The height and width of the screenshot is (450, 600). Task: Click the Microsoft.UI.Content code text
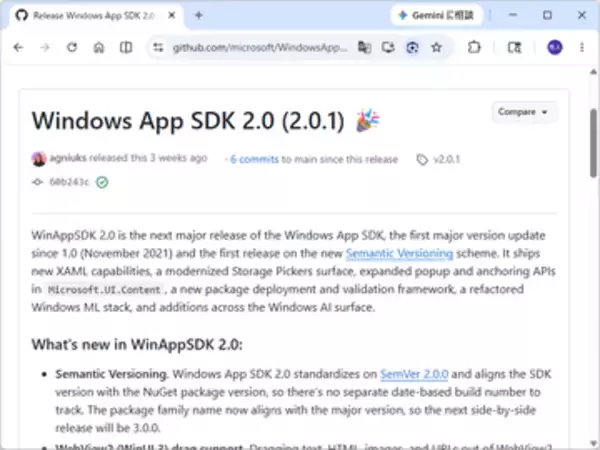(x=104, y=290)
